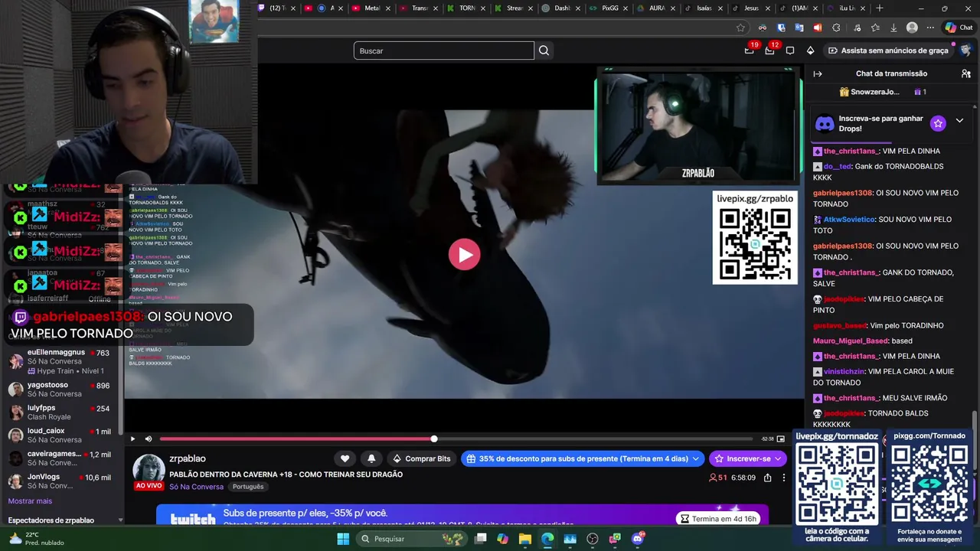Click the Comprar Bits button
Viewport: 980px width, 551px height.
coord(421,458)
